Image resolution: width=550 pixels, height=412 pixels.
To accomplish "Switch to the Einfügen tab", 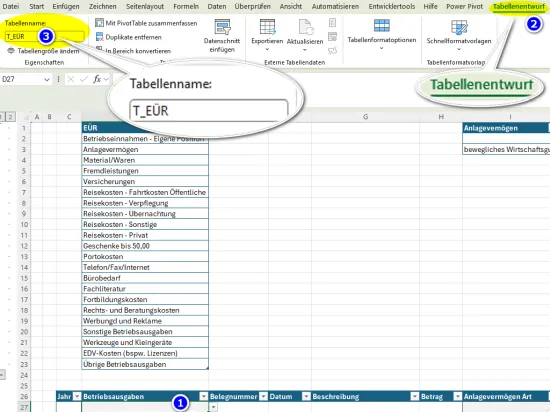I will 66,6.
